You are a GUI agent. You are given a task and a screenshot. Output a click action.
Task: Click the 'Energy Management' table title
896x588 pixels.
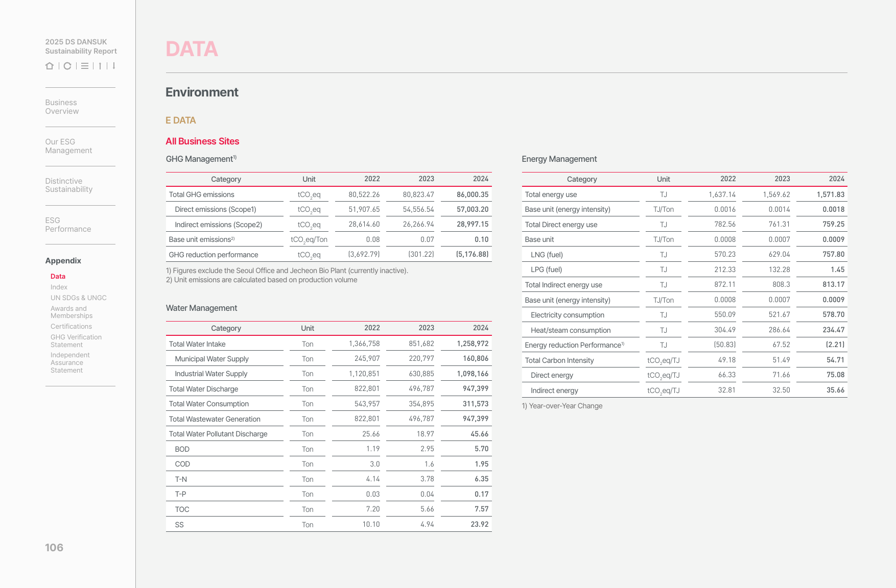coord(559,159)
